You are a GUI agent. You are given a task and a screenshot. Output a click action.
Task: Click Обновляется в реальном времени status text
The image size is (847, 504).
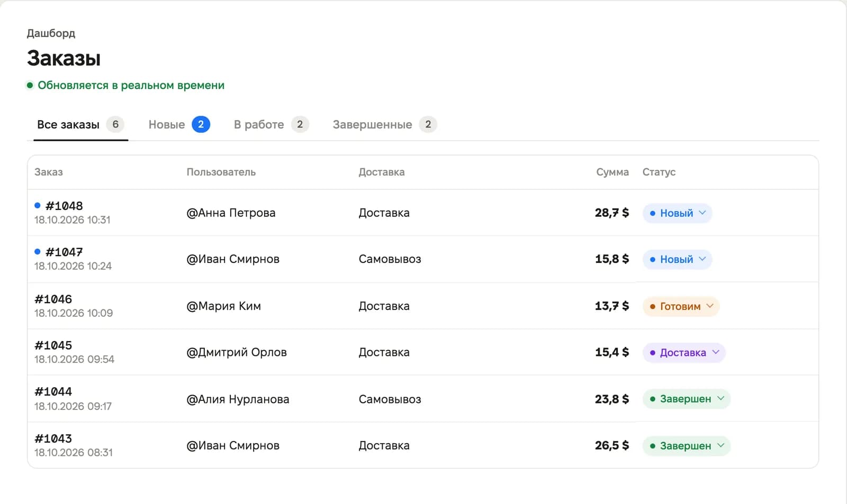(131, 85)
